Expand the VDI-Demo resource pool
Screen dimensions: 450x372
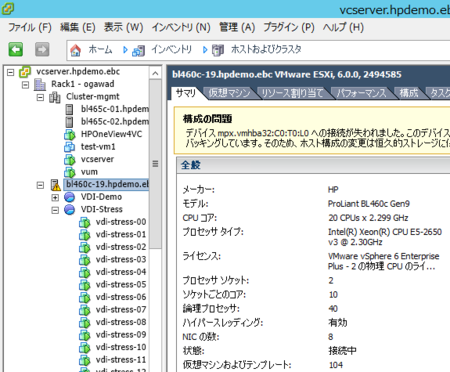[55, 198]
